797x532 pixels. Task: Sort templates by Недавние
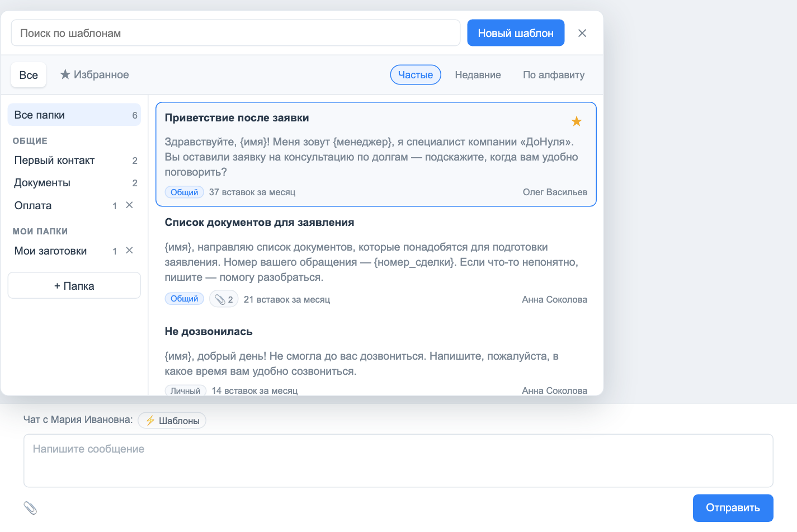click(478, 75)
